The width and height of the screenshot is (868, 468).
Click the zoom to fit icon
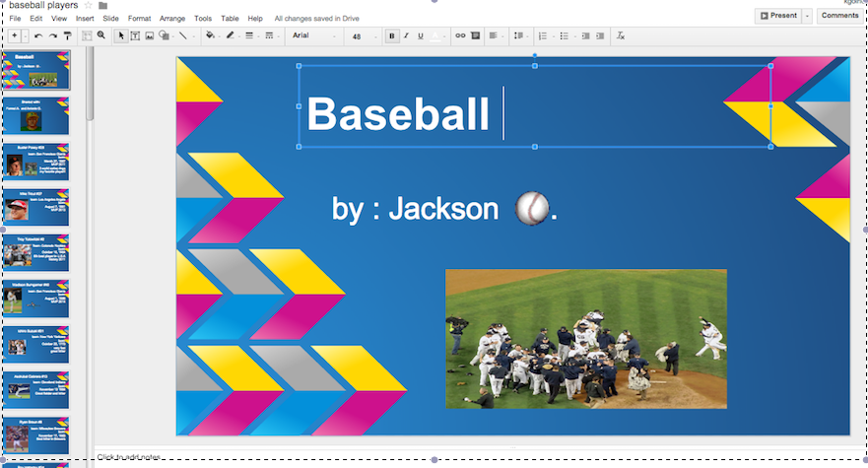(x=87, y=36)
